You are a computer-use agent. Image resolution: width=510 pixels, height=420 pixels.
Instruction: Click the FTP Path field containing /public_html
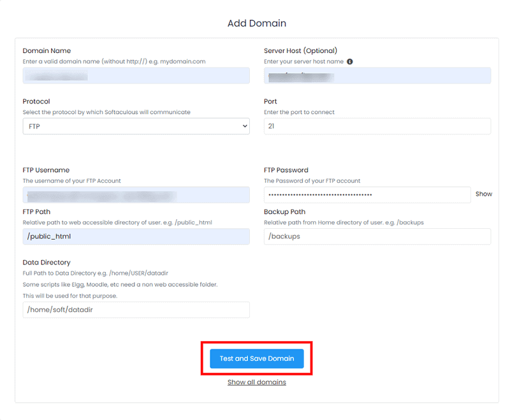point(136,236)
